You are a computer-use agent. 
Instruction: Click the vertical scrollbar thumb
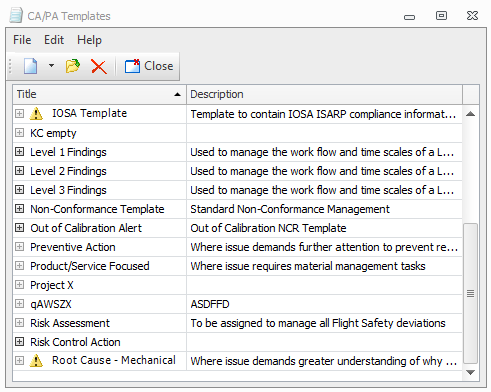471,293
